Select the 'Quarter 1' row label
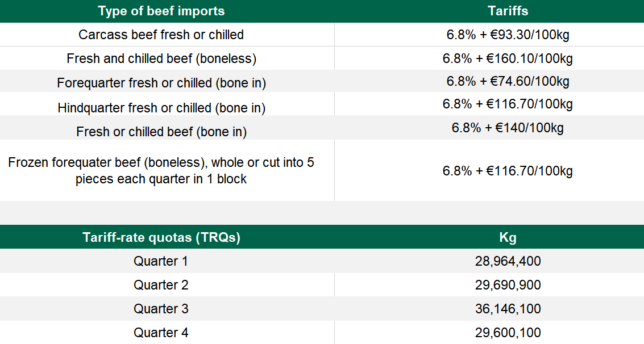The image size is (644, 344). (x=161, y=261)
